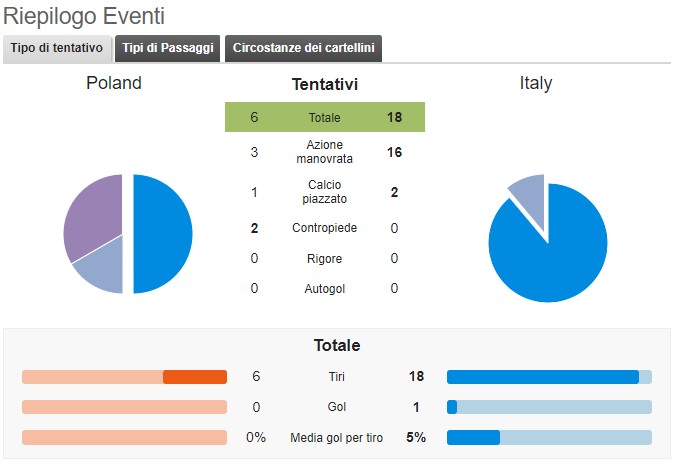Viewport: 675px width, 463px height.
Task: Click Poland's orange Tiri bar segment
Action: 195,377
